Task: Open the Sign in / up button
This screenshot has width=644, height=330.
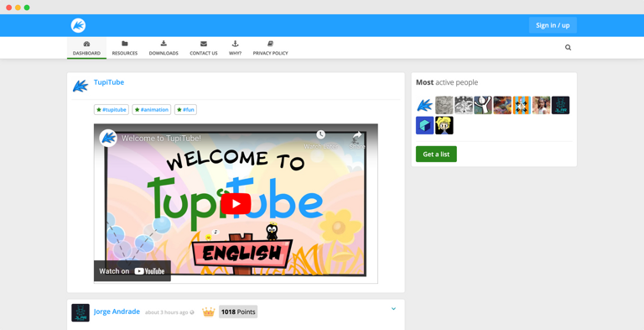Action: [553, 25]
